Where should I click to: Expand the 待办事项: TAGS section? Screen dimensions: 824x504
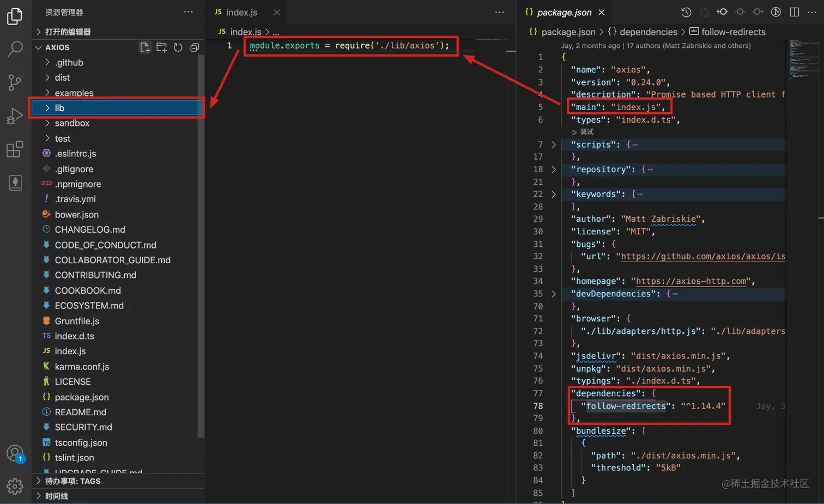(38, 481)
